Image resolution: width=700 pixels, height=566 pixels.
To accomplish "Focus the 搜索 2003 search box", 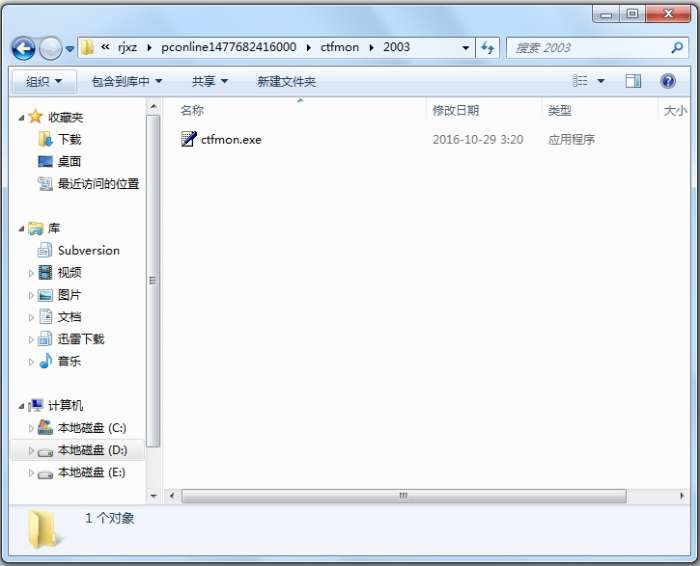I will pyautogui.click(x=596, y=48).
